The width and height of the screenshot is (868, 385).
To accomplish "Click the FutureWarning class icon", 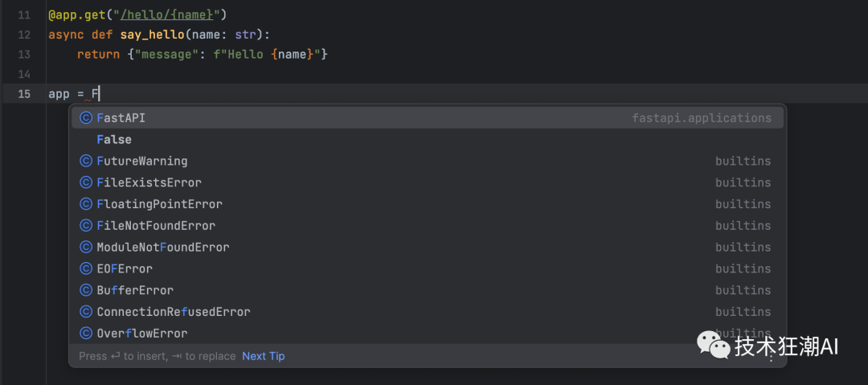I will 86,161.
